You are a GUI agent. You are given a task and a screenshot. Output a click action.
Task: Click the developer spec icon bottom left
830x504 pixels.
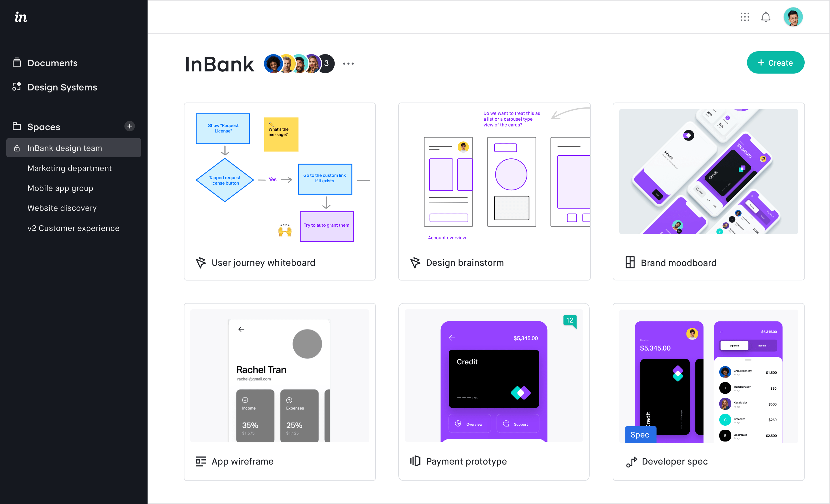pos(630,461)
